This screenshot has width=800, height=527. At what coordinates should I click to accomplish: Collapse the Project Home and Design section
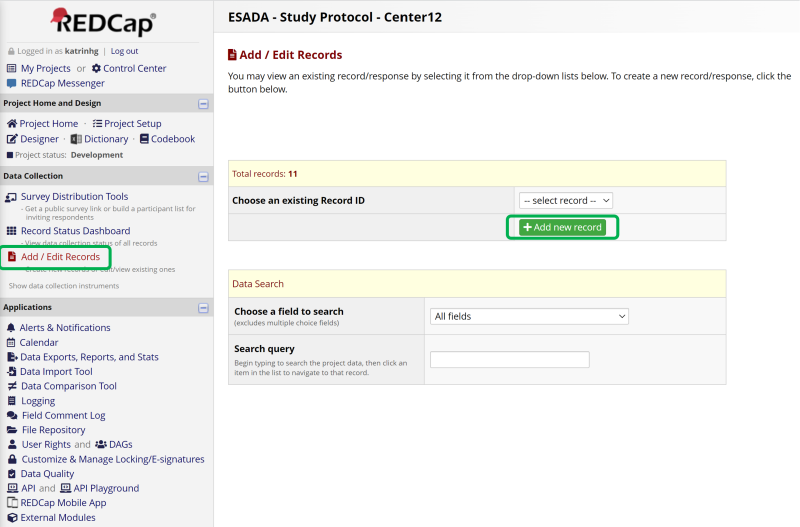tap(203, 103)
